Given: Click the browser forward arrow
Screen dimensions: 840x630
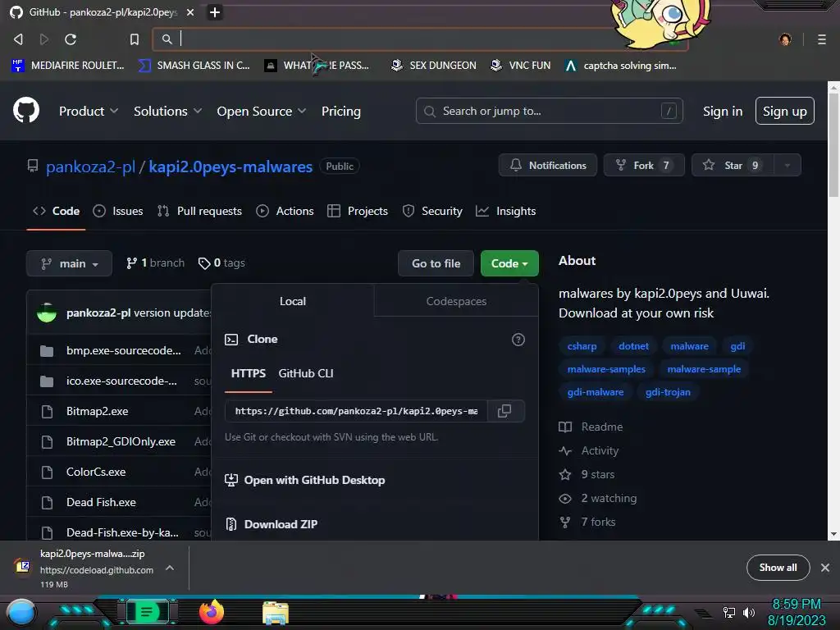Looking at the screenshot, I should coord(44,39).
